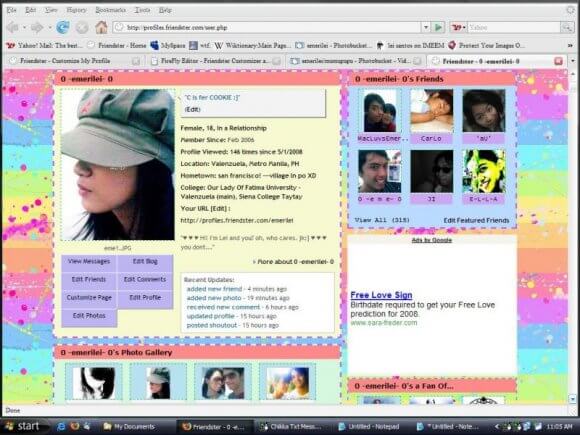This screenshot has width=580, height=435.
Task: Open the Protect Your Images bookmark
Action: click(x=487, y=45)
